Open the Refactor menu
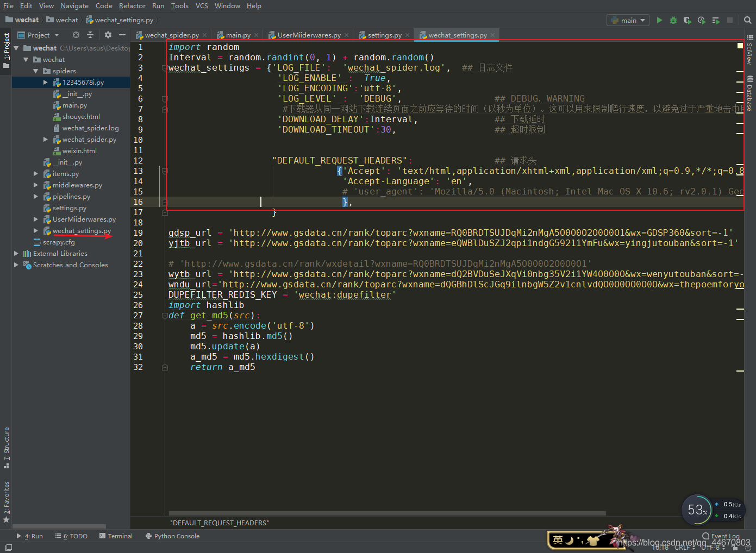The height and width of the screenshot is (553, 756). (132, 5)
